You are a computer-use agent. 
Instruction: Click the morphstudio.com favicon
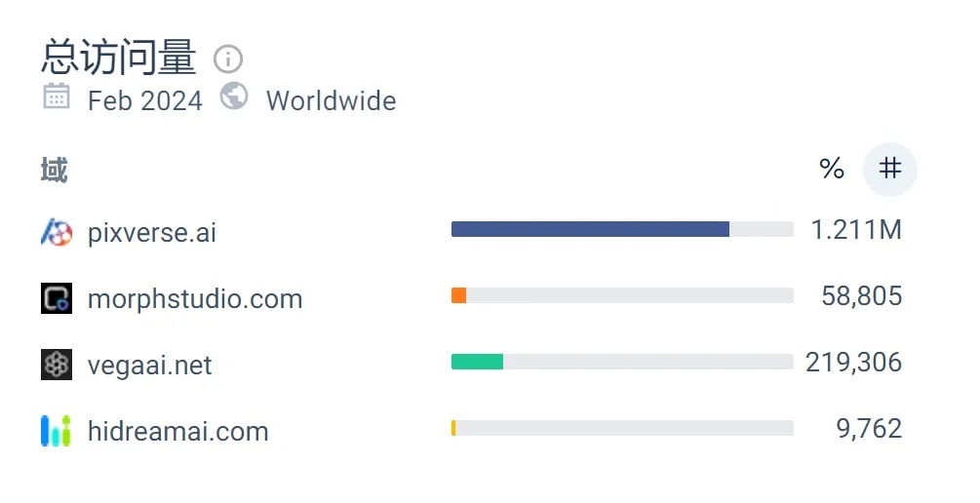[x=57, y=298]
